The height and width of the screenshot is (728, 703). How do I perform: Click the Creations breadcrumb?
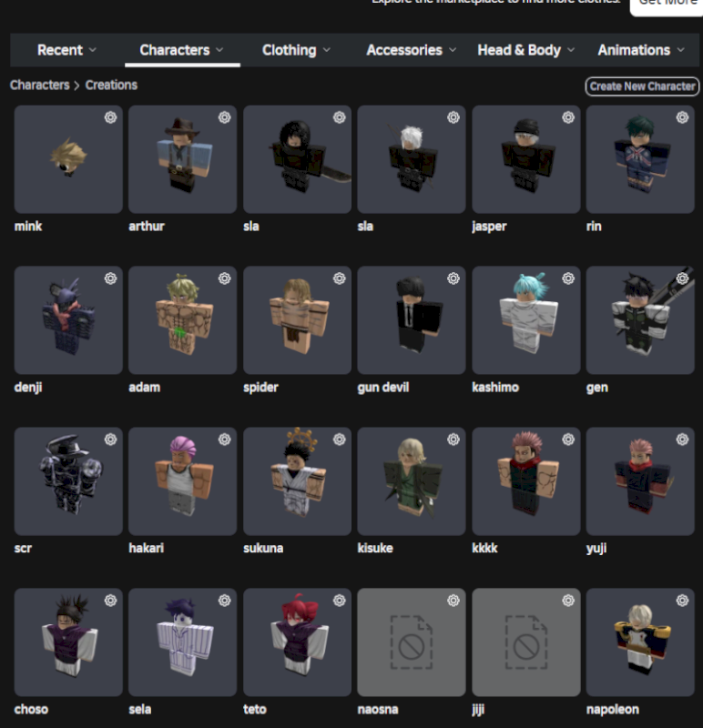pyautogui.click(x=111, y=85)
